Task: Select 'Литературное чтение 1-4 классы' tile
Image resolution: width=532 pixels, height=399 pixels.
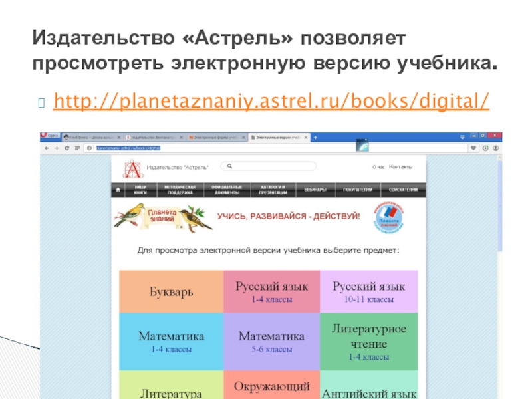Action: pyautogui.click(x=369, y=341)
